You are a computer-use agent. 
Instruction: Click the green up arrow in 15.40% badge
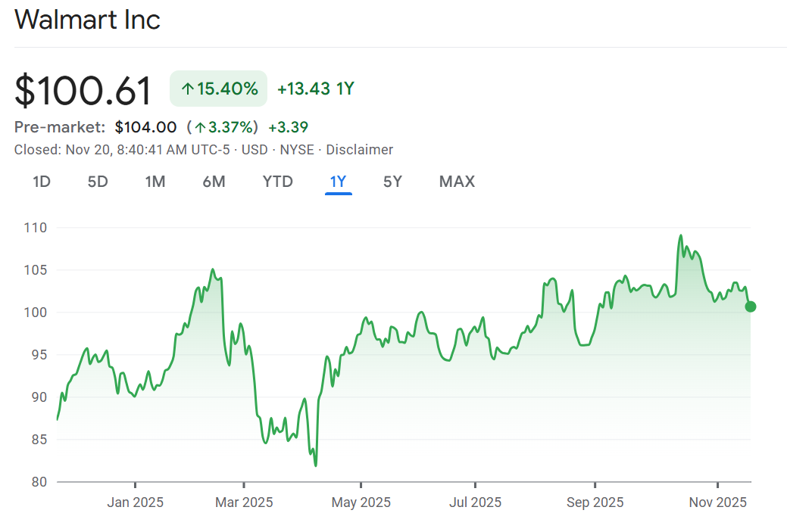(x=187, y=89)
